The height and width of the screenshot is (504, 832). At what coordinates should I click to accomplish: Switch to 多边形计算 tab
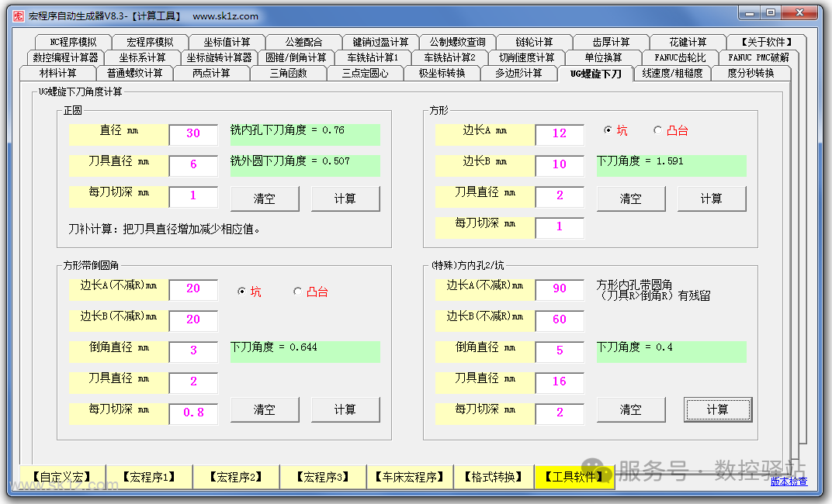[519, 73]
